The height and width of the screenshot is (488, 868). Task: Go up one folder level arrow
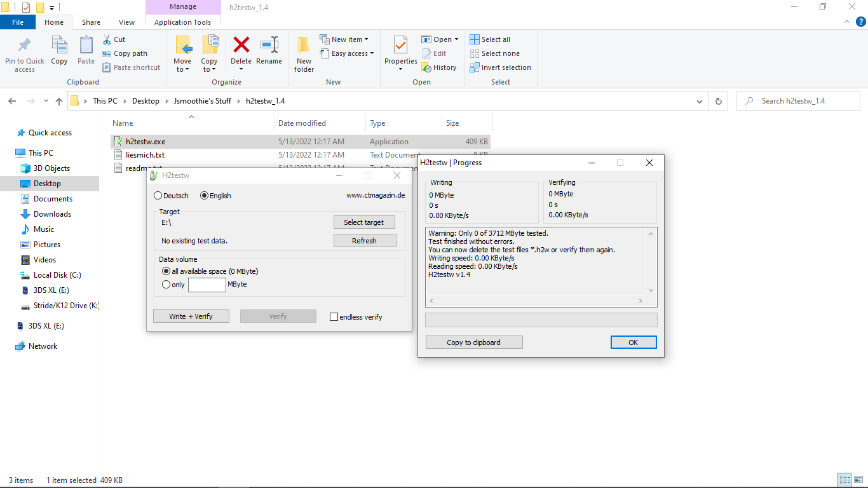click(x=59, y=101)
